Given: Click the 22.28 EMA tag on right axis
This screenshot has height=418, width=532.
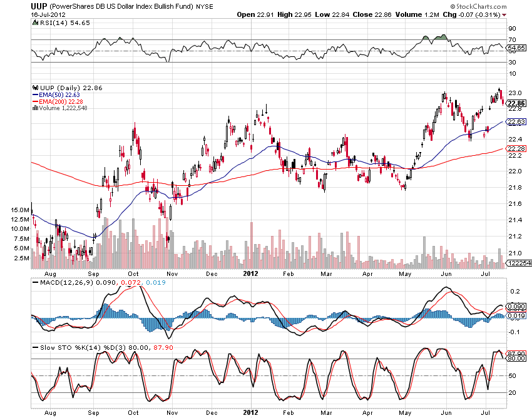Looking at the screenshot, I should coord(516,148).
